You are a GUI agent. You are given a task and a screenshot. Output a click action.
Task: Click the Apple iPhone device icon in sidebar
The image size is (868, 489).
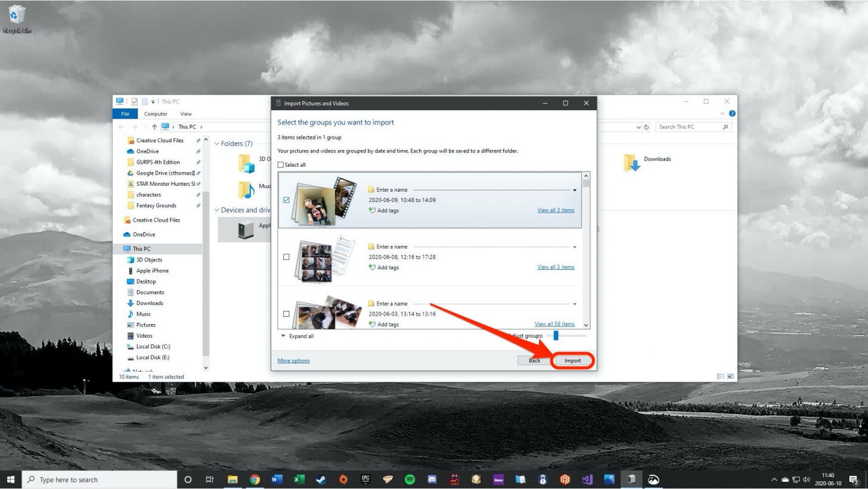(131, 271)
